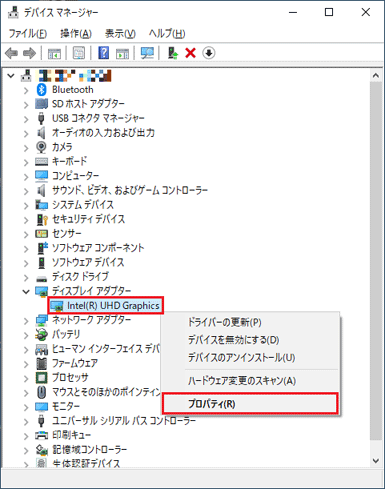Screen dimensions: 385x489
Task: Click the sensor icon beside センサー
Action: coord(41,234)
